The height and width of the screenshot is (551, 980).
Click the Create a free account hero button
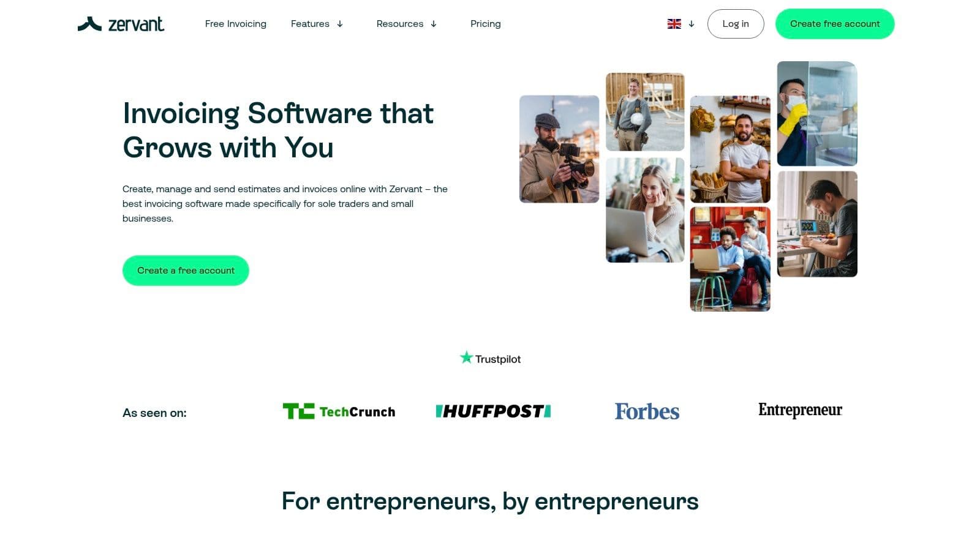point(186,271)
